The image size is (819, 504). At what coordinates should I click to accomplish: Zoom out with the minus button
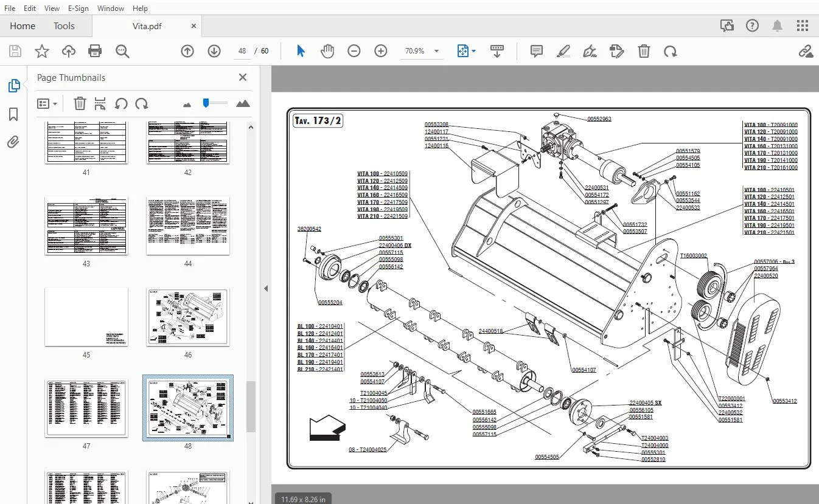coord(354,51)
